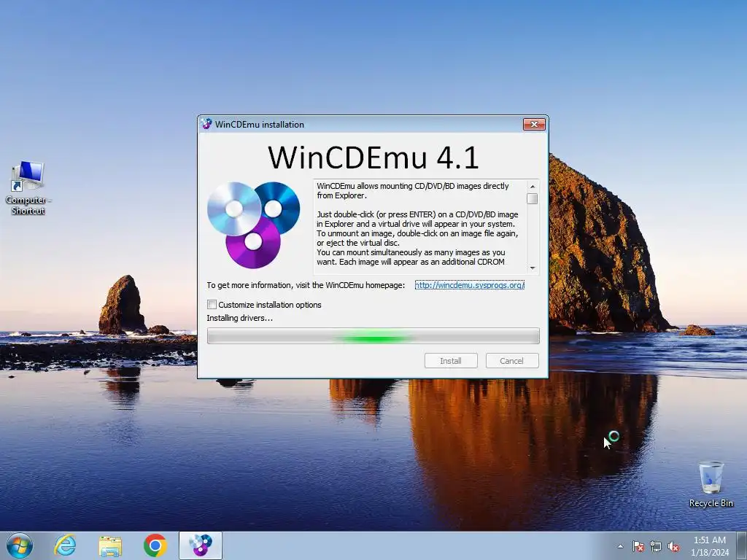Click the Installing drivers progress bar
This screenshot has height=560, width=747.
pos(373,335)
